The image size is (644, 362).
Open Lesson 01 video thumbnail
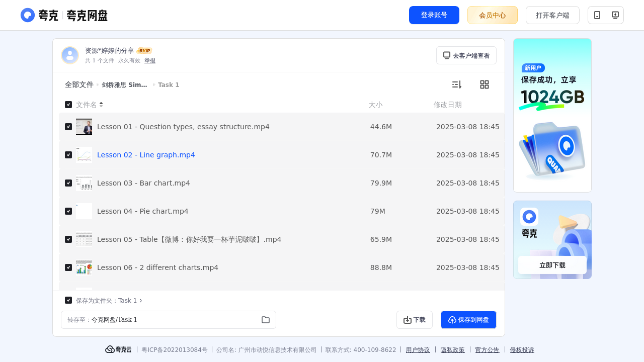(x=84, y=127)
